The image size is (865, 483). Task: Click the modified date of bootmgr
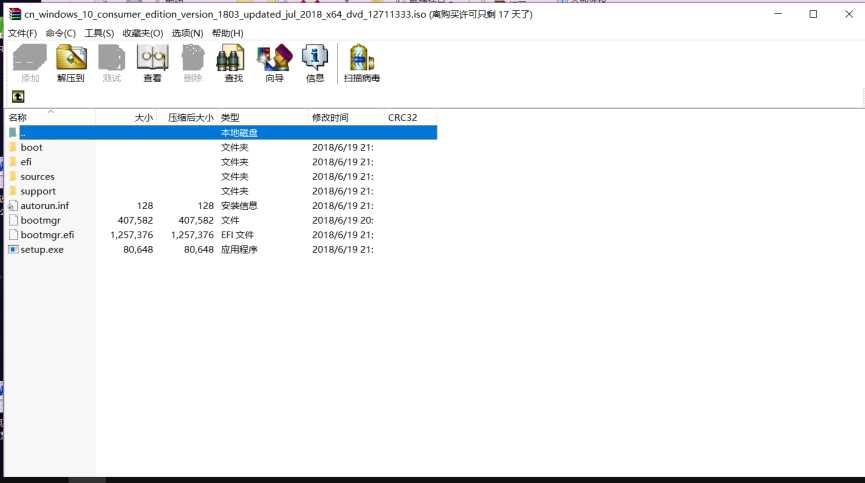(343, 220)
